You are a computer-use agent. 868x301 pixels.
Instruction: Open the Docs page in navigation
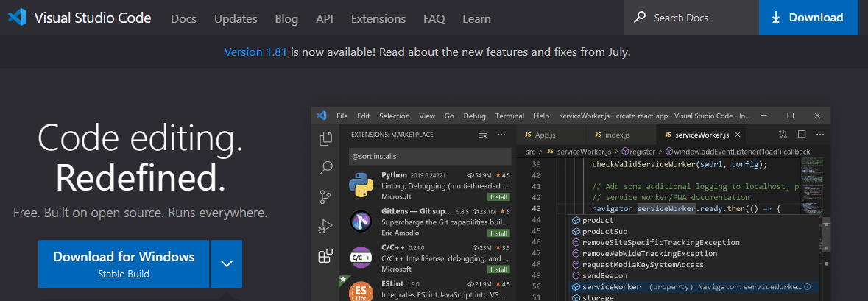[184, 19]
